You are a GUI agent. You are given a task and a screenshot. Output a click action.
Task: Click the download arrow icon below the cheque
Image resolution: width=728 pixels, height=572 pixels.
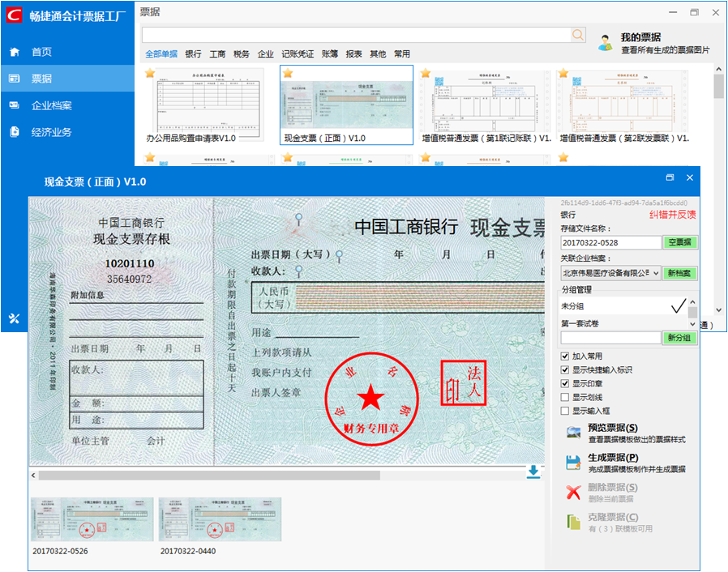point(533,472)
